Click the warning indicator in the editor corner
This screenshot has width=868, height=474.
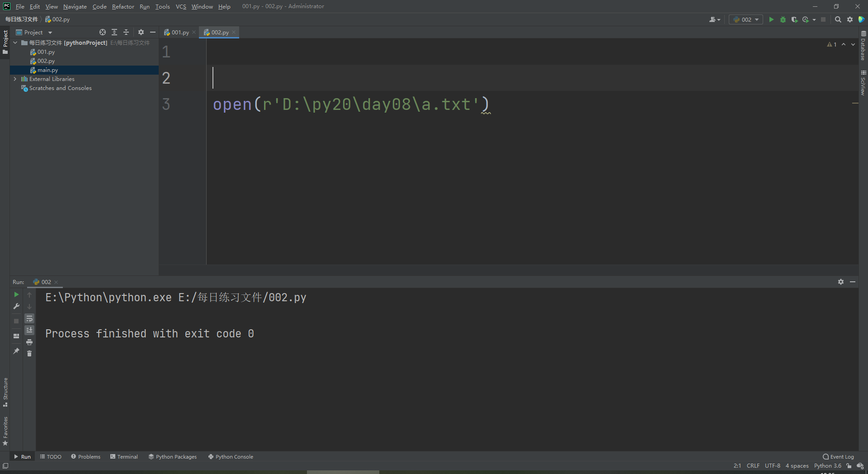point(832,44)
